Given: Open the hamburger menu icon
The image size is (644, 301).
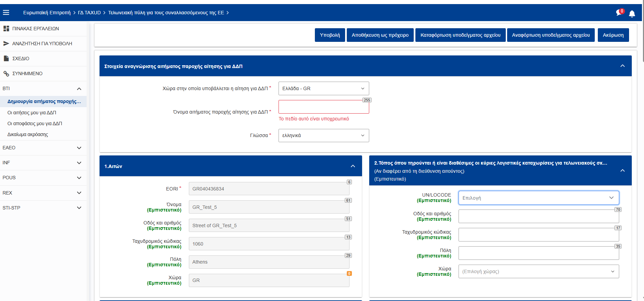Looking at the screenshot, I should (x=6, y=13).
